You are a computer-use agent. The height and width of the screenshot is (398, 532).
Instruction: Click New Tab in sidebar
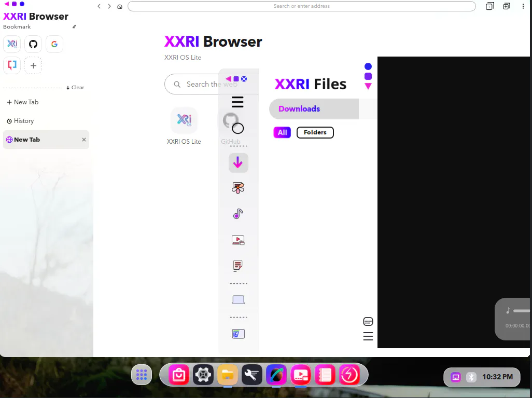coord(23,102)
